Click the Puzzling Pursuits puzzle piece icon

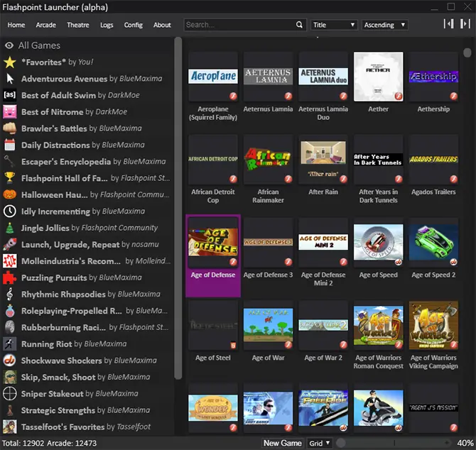tap(10, 278)
